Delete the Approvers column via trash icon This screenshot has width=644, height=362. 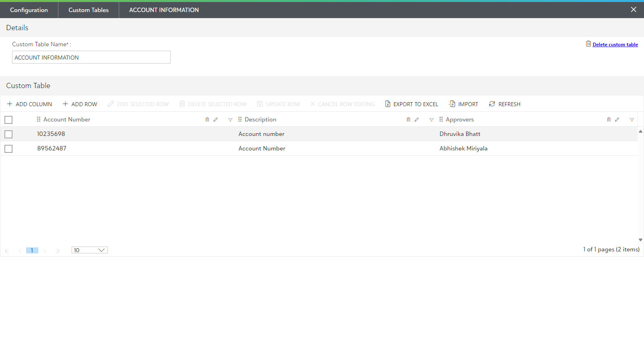tap(609, 119)
